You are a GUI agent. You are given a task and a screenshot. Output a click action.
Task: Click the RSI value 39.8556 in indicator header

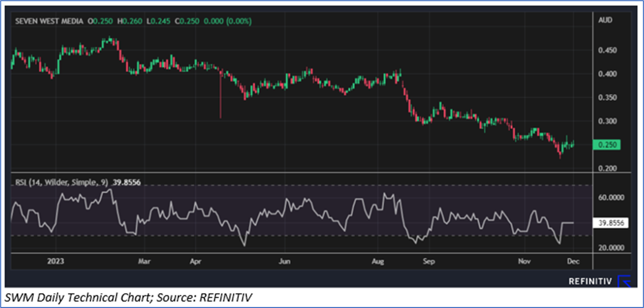click(128, 182)
